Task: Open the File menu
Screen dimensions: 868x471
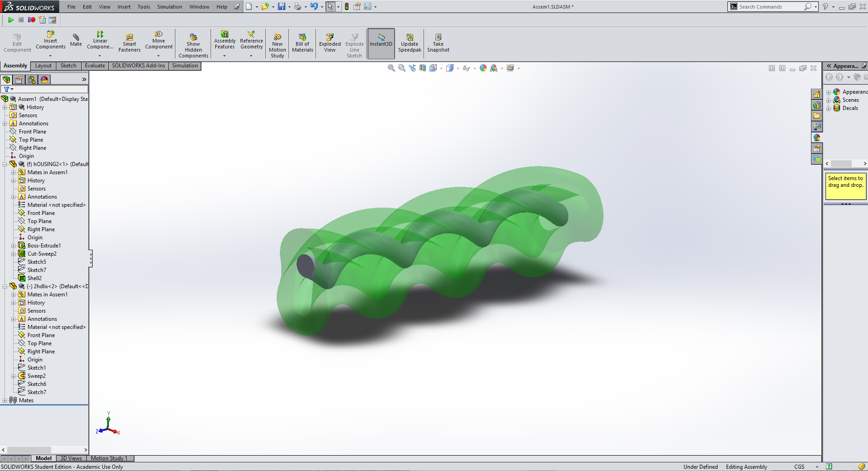Action: tap(71, 7)
